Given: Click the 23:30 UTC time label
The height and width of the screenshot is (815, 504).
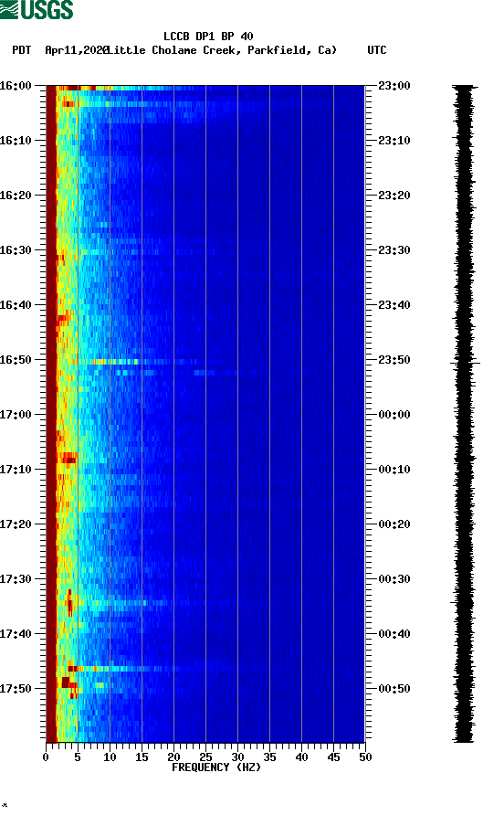Looking at the screenshot, I should (x=394, y=250).
